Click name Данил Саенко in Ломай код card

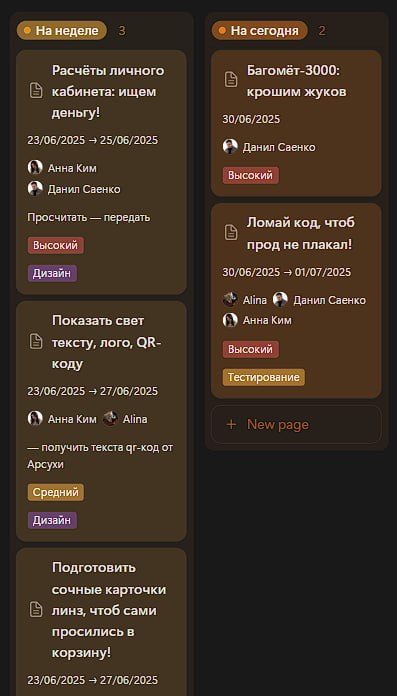pos(330,300)
